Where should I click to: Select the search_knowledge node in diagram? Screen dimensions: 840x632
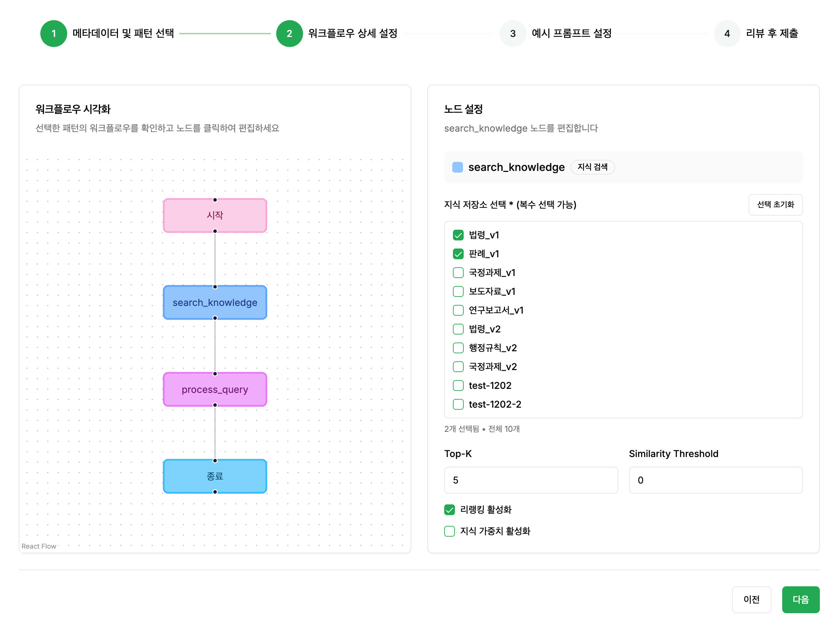215,302
